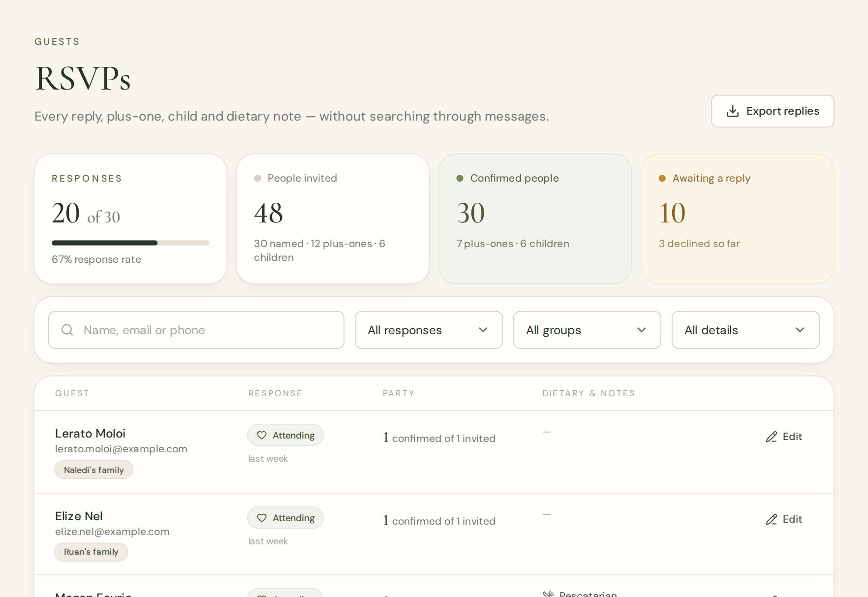This screenshot has width=868, height=597.
Task: Click the GUEST column header
Action: click(72, 393)
